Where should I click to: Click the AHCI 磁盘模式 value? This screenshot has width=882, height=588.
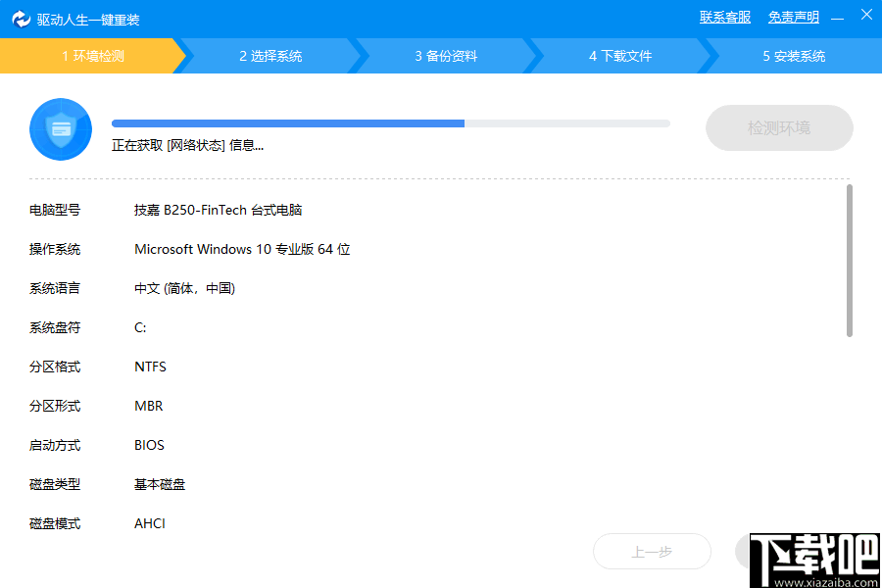tap(150, 523)
